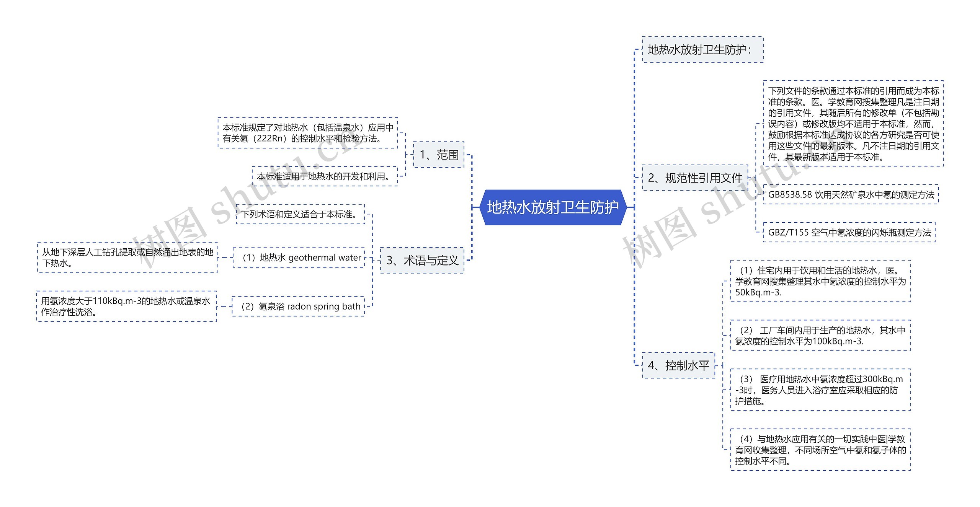Select the GBZ/T155 空气中氡浓度 reference node
This screenshot has height=507, width=980.
point(849,232)
